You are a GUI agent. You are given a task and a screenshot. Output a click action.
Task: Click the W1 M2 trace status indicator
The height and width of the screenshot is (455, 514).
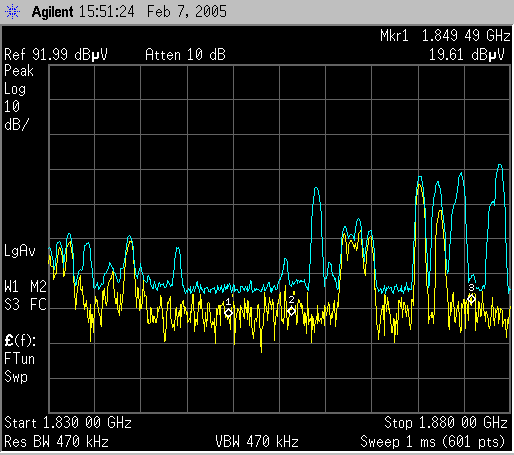[25, 287]
